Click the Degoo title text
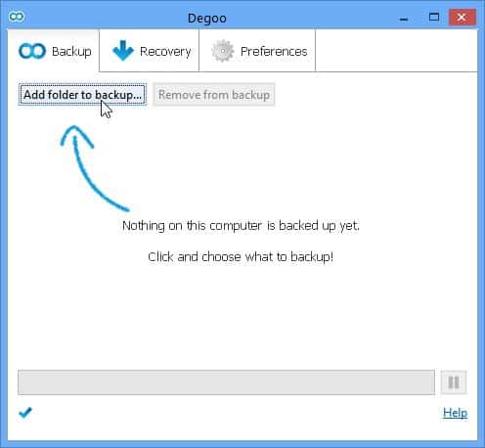The image size is (485, 448). click(207, 19)
